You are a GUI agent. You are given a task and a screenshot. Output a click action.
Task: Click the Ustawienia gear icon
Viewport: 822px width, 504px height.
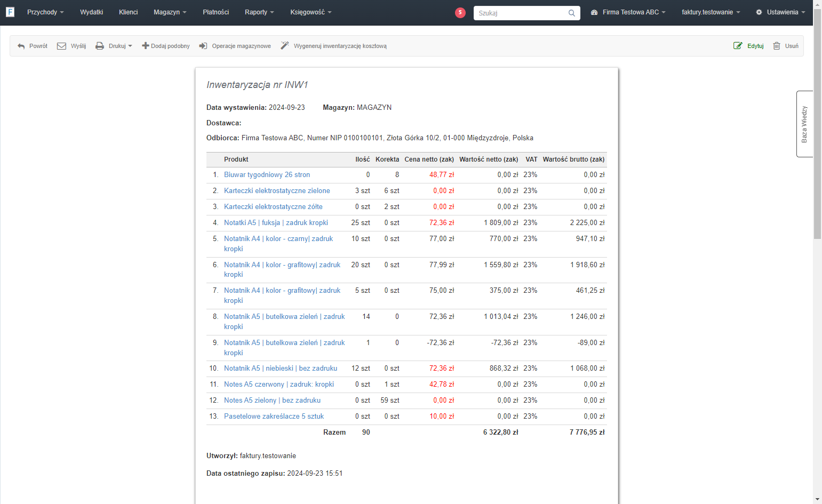(759, 12)
